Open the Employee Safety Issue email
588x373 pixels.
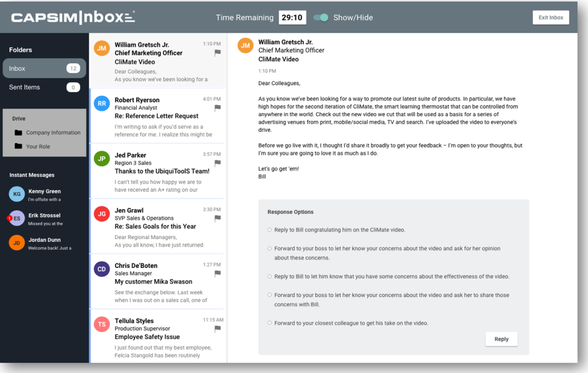click(158, 337)
